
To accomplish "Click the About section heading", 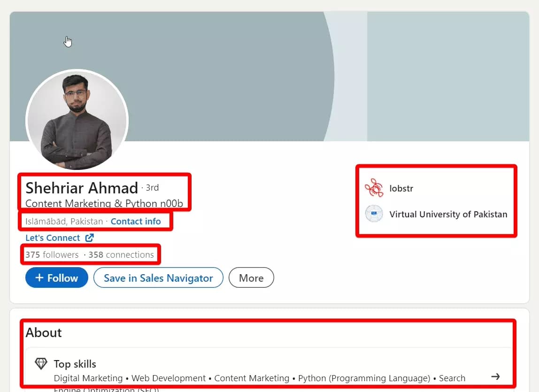I will 43,332.
